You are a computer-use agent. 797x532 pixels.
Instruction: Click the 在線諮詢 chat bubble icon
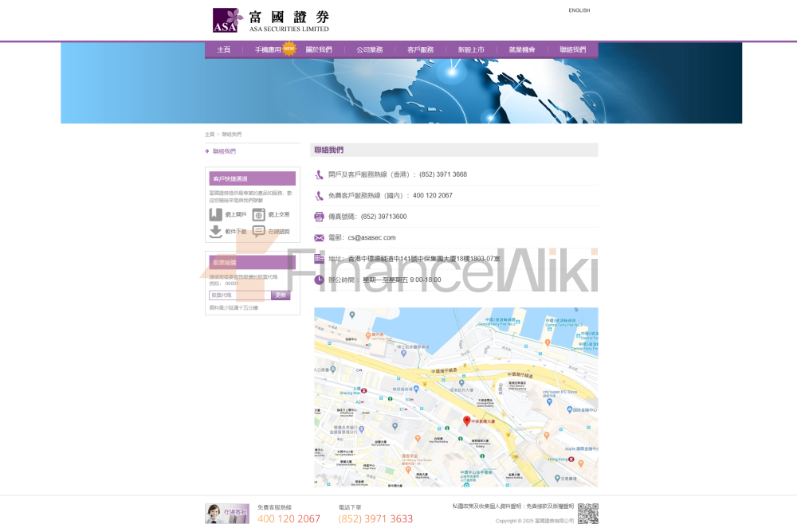pyautogui.click(x=259, y=232)
